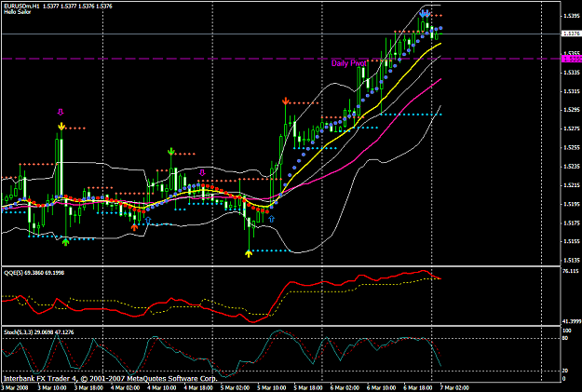This screenshot has height=392, width=582.
Task: Click the 5 Mar 18:00 time label
Action: coord(308,388)
